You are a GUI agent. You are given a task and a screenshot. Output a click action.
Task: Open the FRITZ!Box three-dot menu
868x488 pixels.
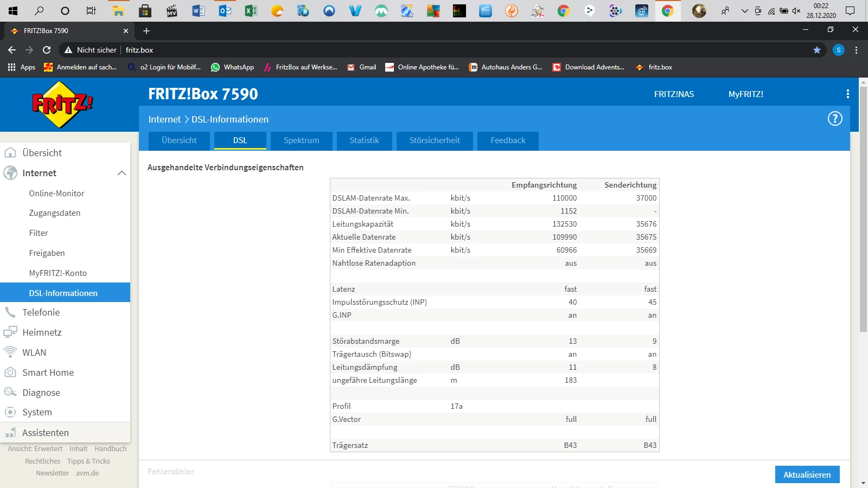[847, 94]
